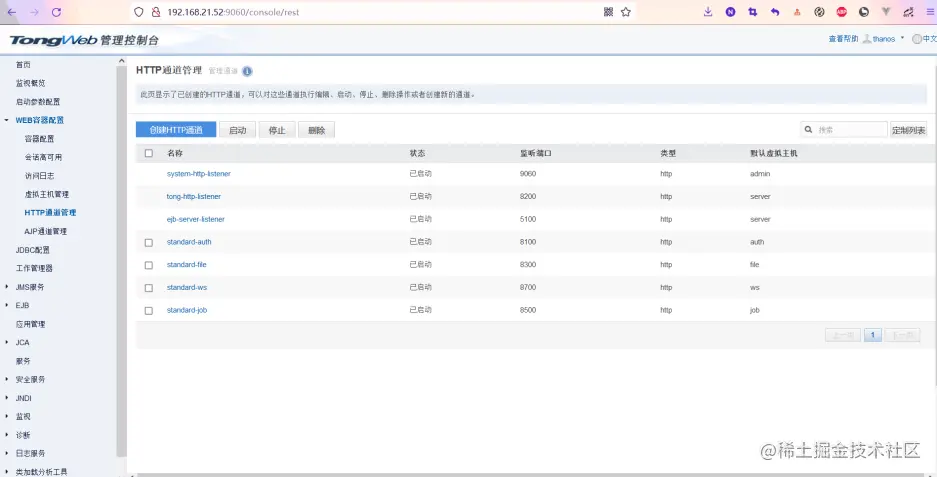The image size is (937, 477).
Task: Select AJP通道管理 in sidebar
Action: [x=45, y=231]
